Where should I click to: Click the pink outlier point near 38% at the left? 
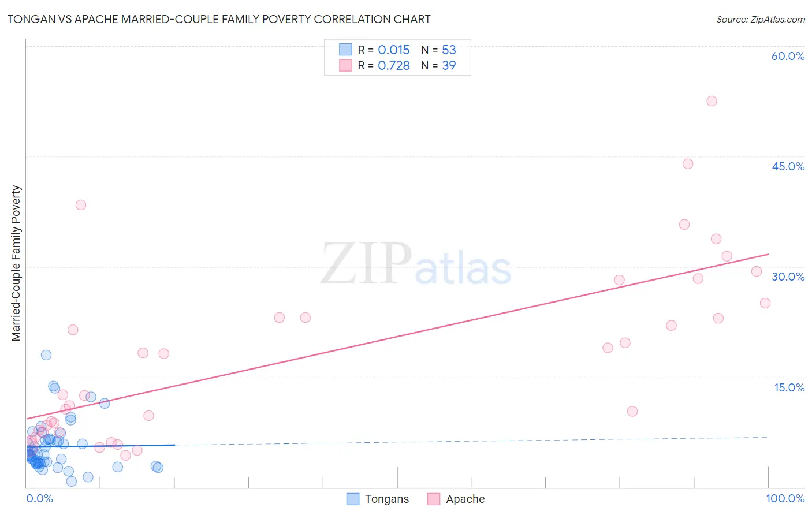[x=81, y=205]
